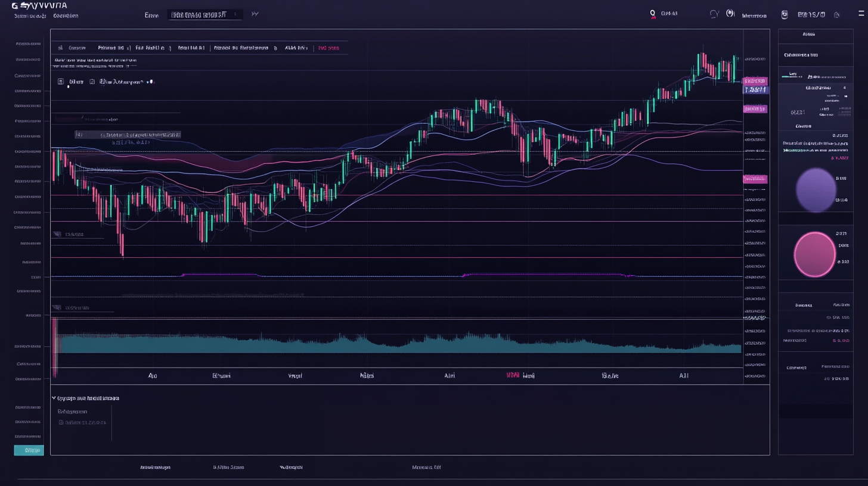This screenshot has height=486, width=868.
Task: Toggle visibility of the volume indicator legend
Action: tap(57, 307)
